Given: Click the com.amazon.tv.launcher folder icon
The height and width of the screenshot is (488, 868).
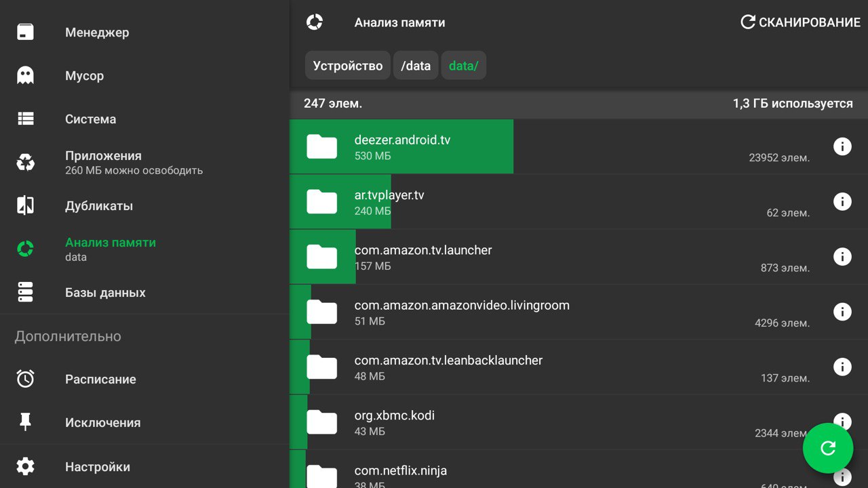Looking at the screenshot, I should tap(321, 256).
